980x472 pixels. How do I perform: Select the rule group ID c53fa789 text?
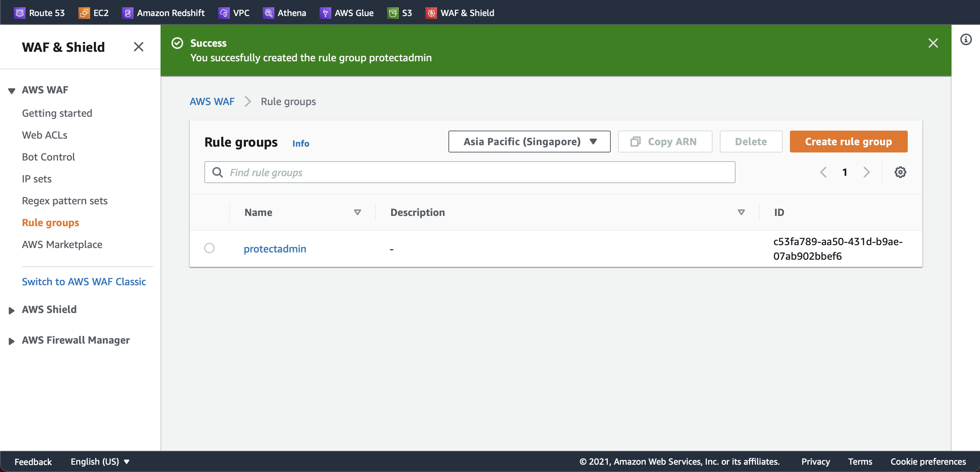[838, 249]
